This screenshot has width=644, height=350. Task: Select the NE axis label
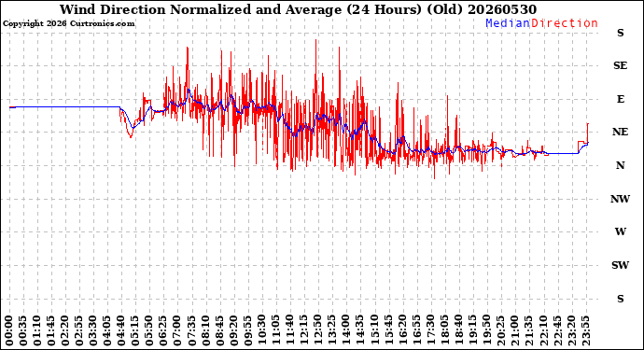[x=620, y=132]
